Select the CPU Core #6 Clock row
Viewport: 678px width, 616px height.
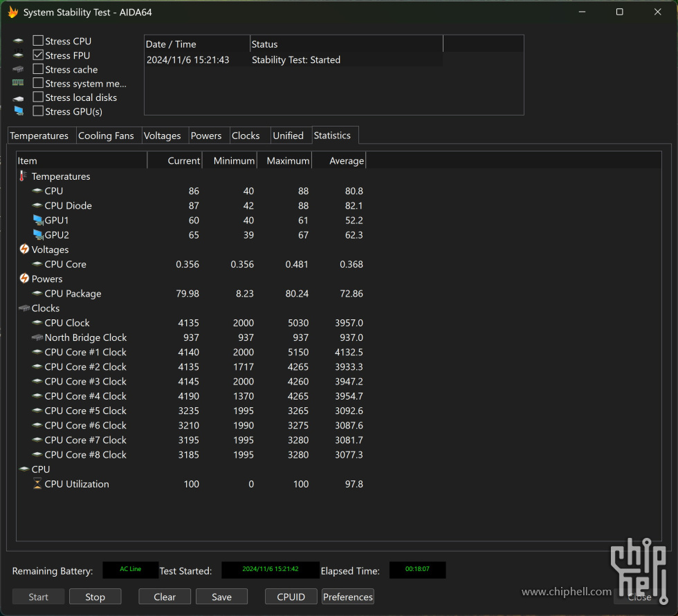pos(191,425)
